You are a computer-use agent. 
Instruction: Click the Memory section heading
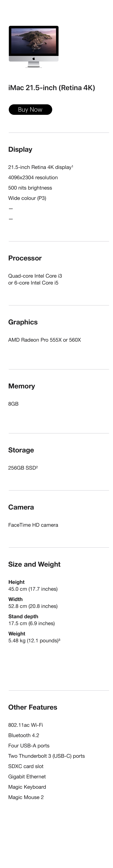pos(21,386)
